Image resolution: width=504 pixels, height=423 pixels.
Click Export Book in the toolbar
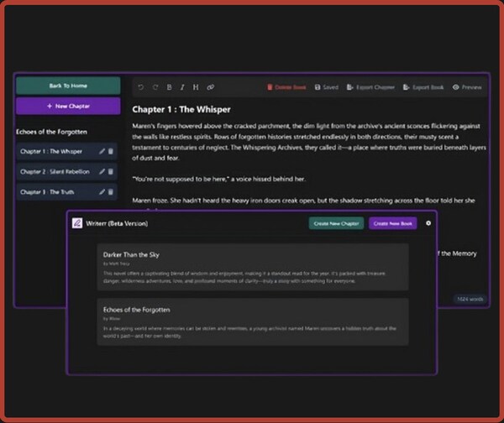click(424, 87)
